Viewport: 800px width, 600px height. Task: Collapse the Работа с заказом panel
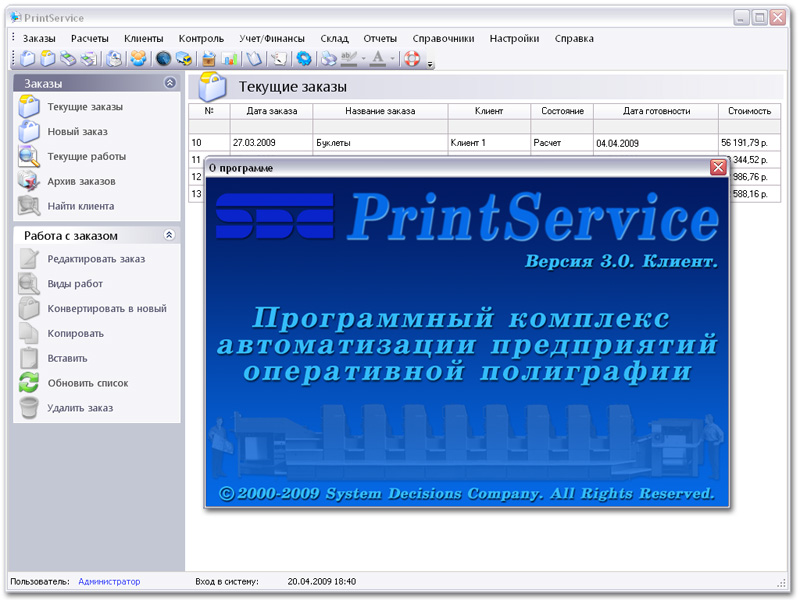[x=170, y=236]
